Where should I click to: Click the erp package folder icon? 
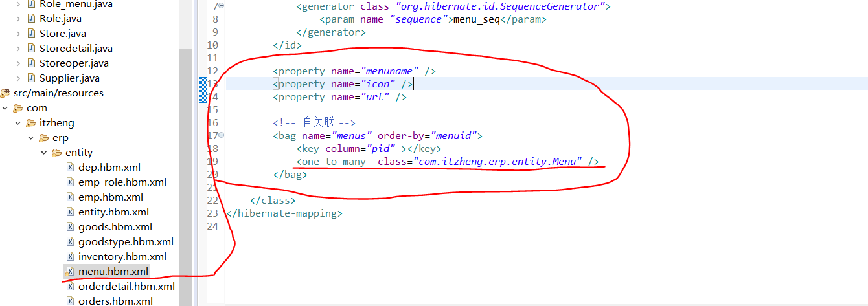pos(45,138)
